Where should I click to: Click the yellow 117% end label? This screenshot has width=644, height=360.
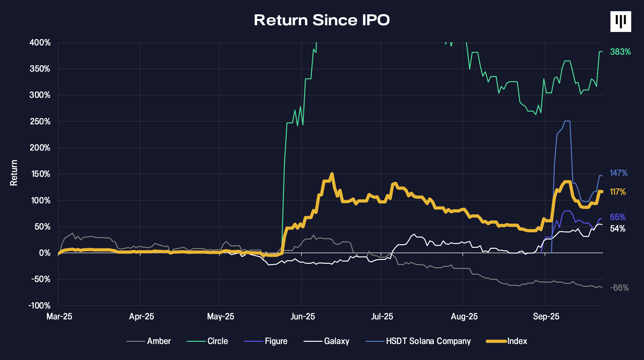[x=617, y=192]
